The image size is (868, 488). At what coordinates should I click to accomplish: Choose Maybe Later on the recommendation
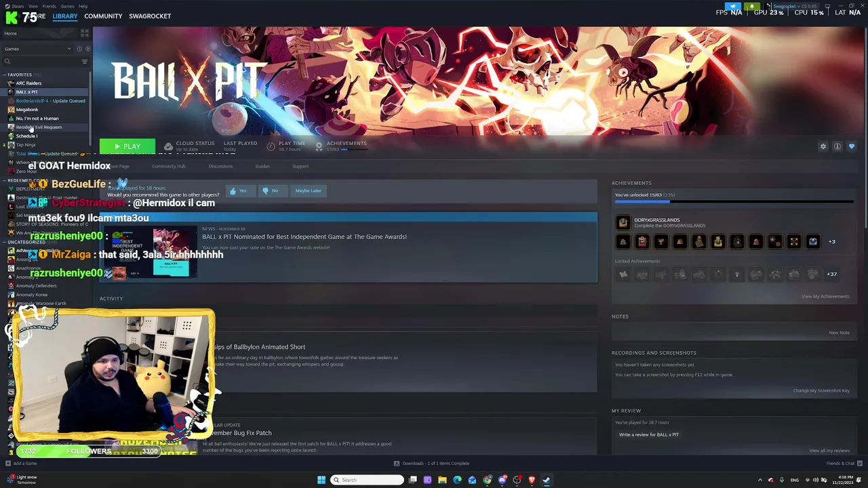(308, 191)
